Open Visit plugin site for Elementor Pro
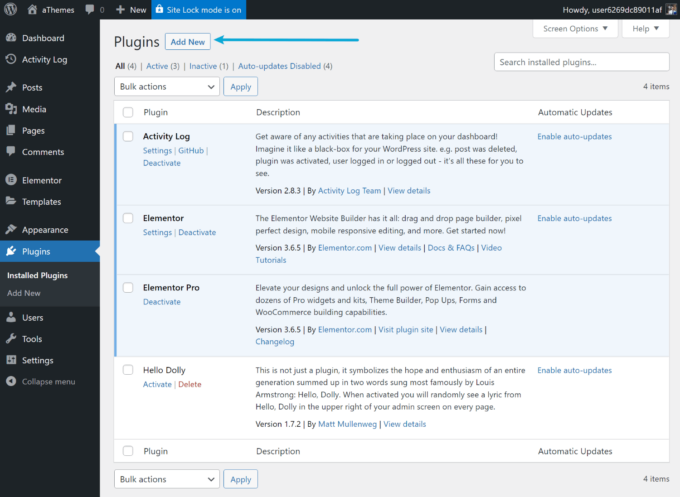The image size is (680, 497). (x=405, y=330)
